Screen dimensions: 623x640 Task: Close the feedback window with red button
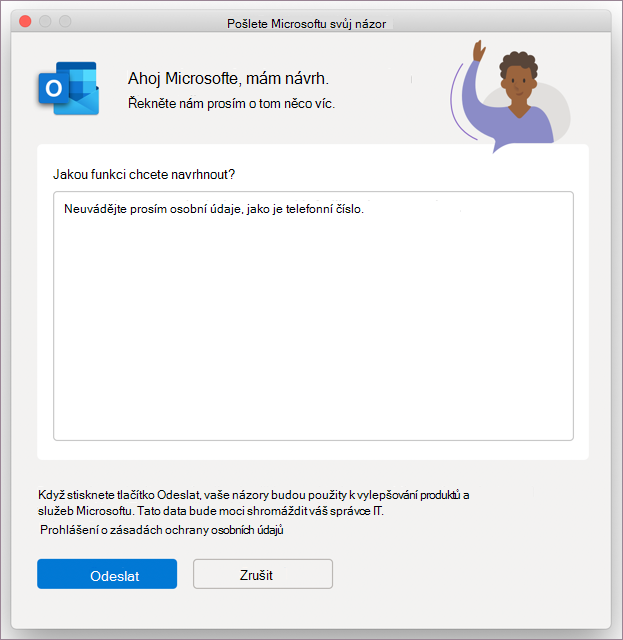[25, 21]
